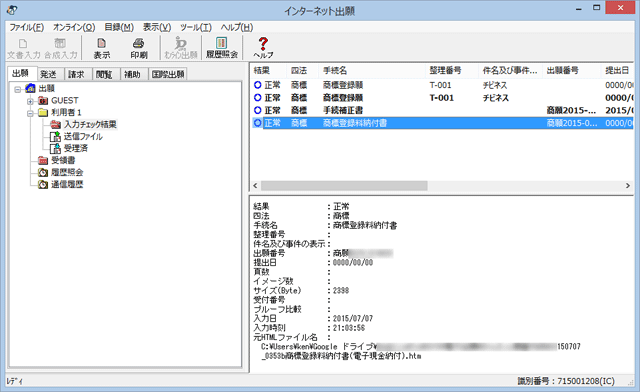Click the 文書入力 toolbar icon
Screen dimensions: 640x392
[x=23, y=44]
